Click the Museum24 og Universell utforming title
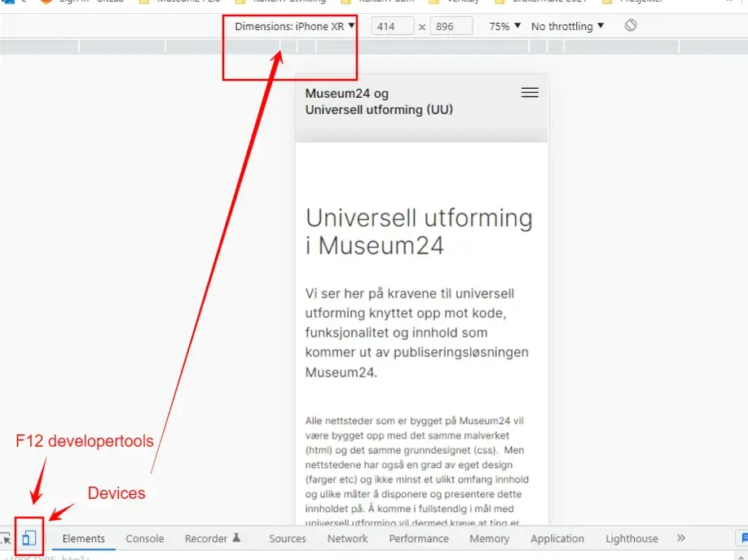 pos(379,102)
